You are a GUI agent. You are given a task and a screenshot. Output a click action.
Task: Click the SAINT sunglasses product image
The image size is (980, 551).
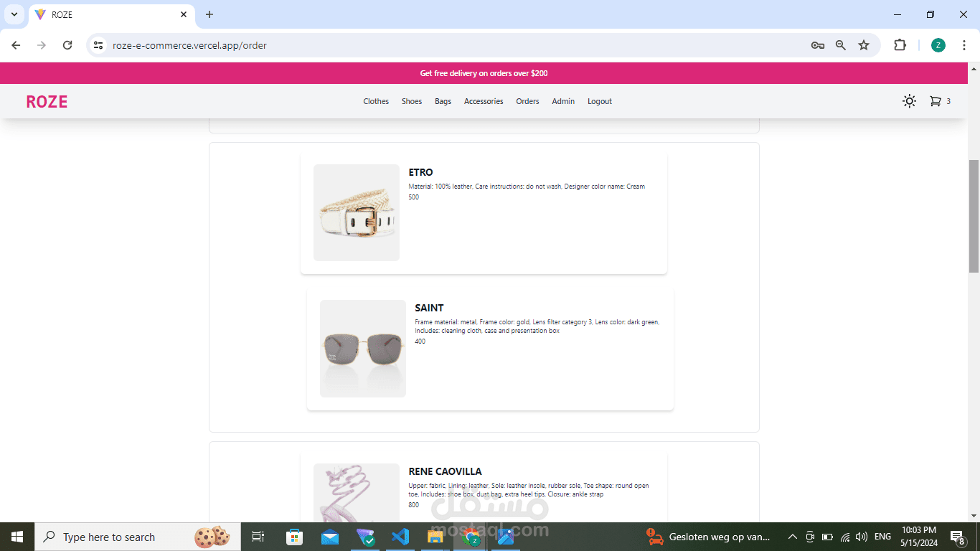(363, 349)
